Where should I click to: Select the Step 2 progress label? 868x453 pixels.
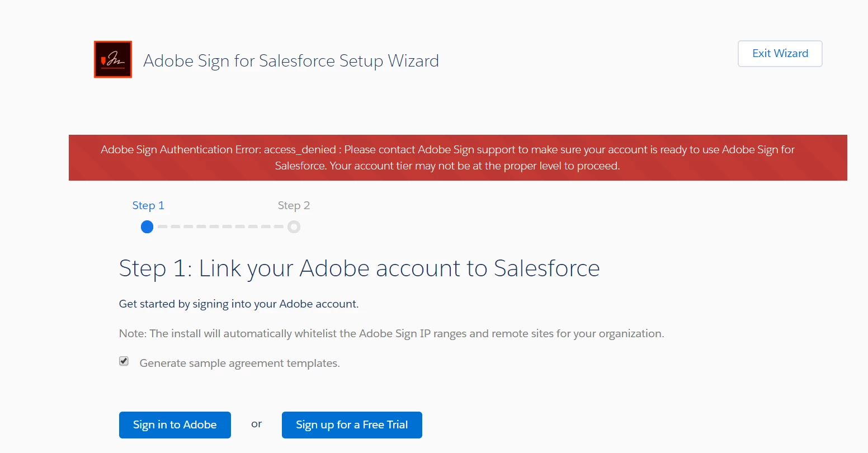(294, 205)
